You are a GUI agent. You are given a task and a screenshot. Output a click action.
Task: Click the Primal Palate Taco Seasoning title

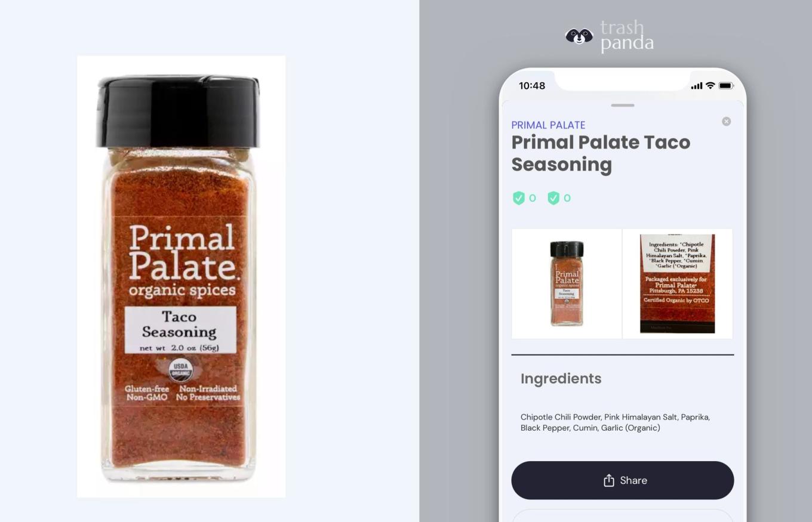(x=601, y=153)
